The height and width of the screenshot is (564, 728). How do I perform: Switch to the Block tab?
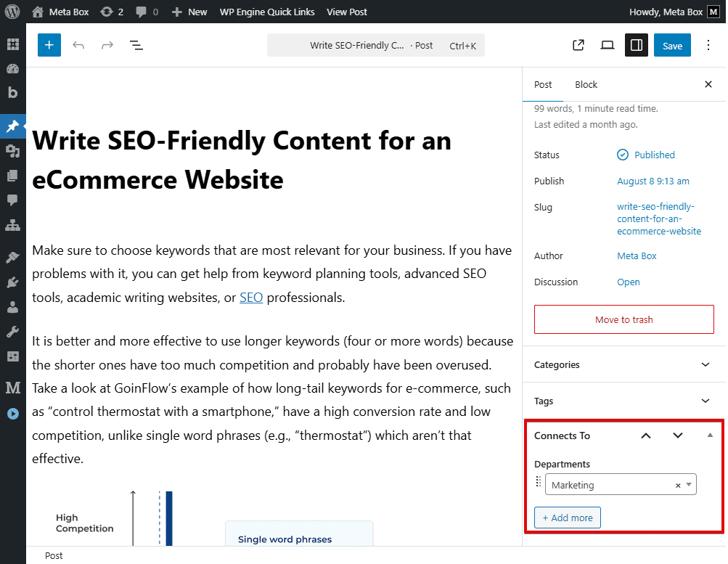coord(586,84)
